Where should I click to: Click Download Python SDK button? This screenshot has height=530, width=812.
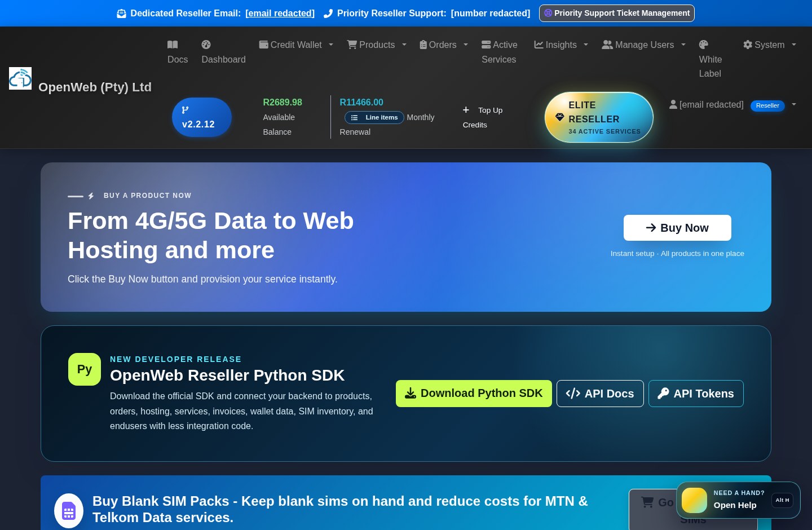(474, 394)
